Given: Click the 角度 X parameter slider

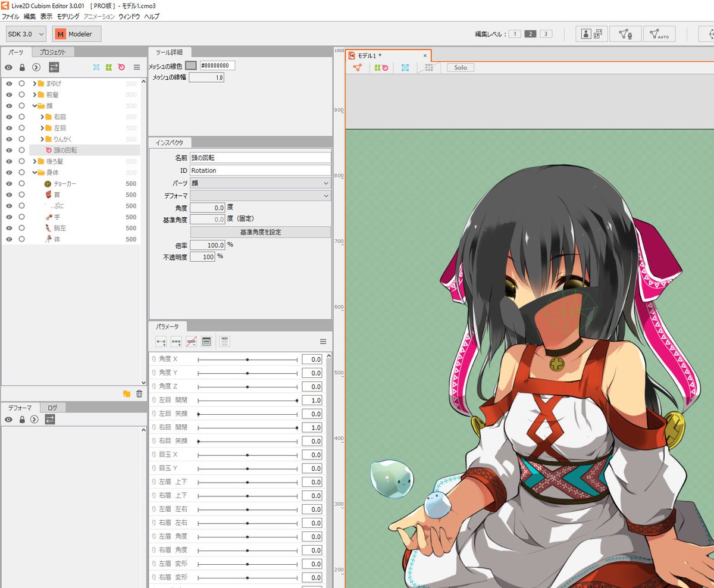Looking at the screenshot, I should point(248,359).
